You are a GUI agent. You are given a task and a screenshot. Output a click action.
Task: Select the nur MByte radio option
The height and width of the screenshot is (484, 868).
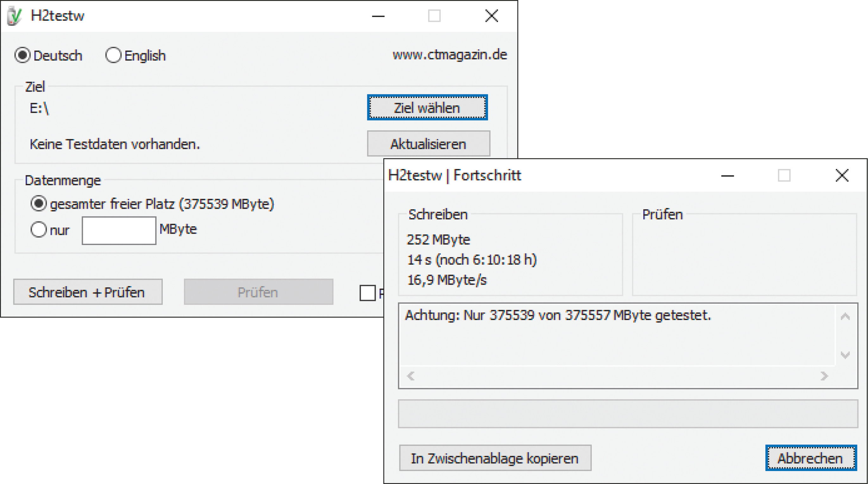click(38, 230)
